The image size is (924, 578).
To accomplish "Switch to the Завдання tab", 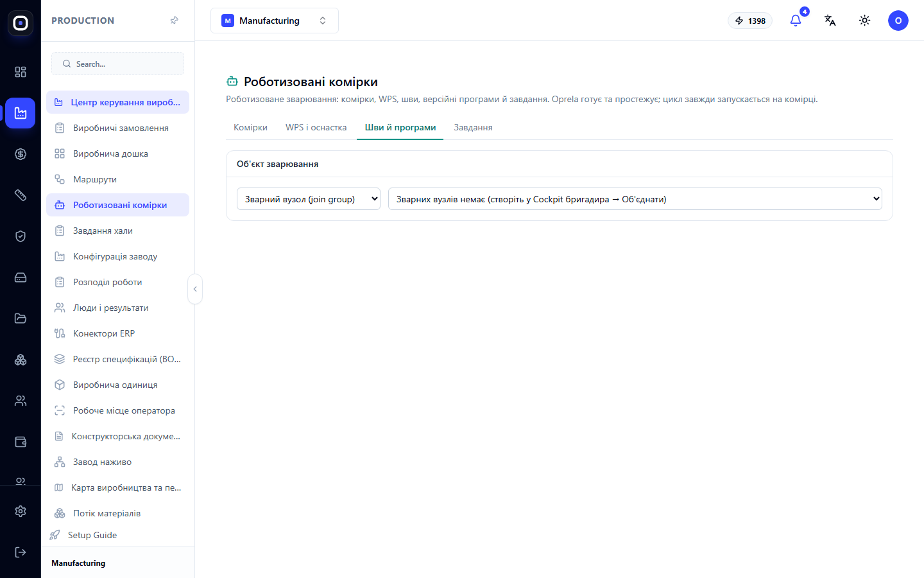I will (473, 127).
